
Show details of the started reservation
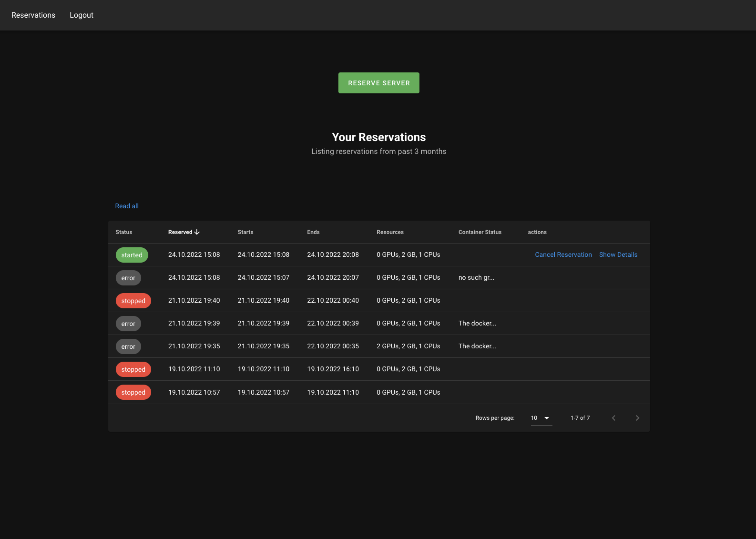pyautogui.click(x=618, y=254)
